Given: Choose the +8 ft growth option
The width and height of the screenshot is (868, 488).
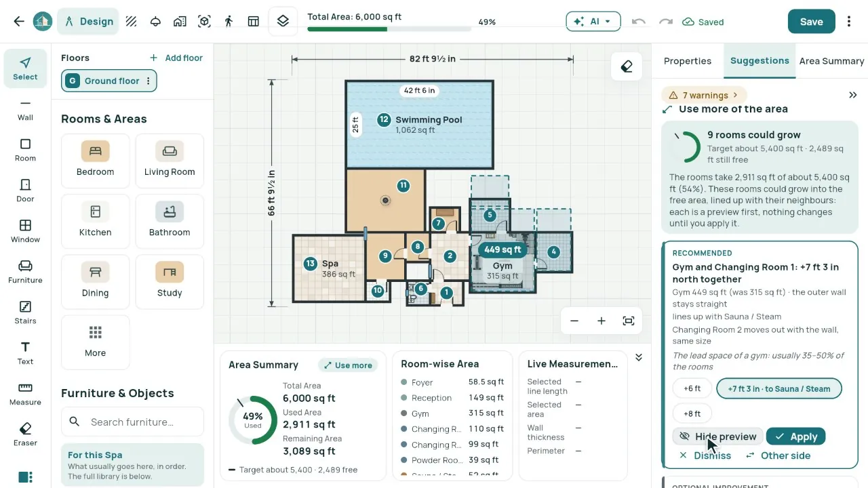Looking at the screenshot, I should click(692, 413).
